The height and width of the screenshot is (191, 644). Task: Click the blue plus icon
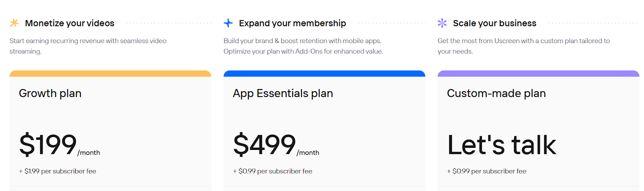click(x=228, y=23)
